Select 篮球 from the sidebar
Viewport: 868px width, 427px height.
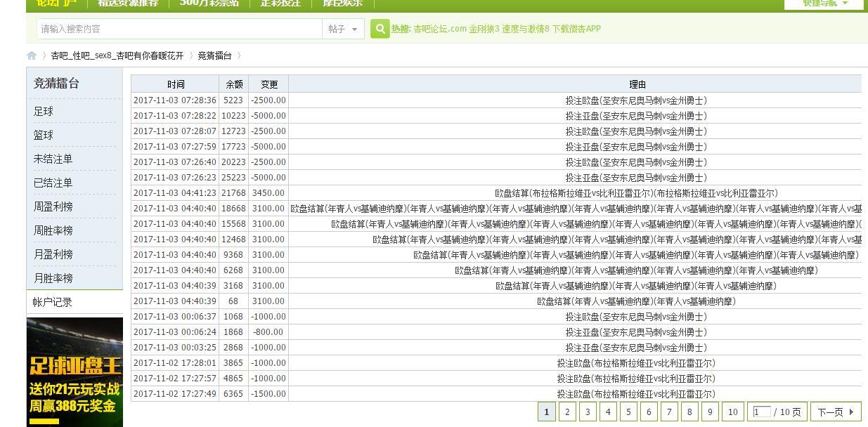tap(44, 135)
